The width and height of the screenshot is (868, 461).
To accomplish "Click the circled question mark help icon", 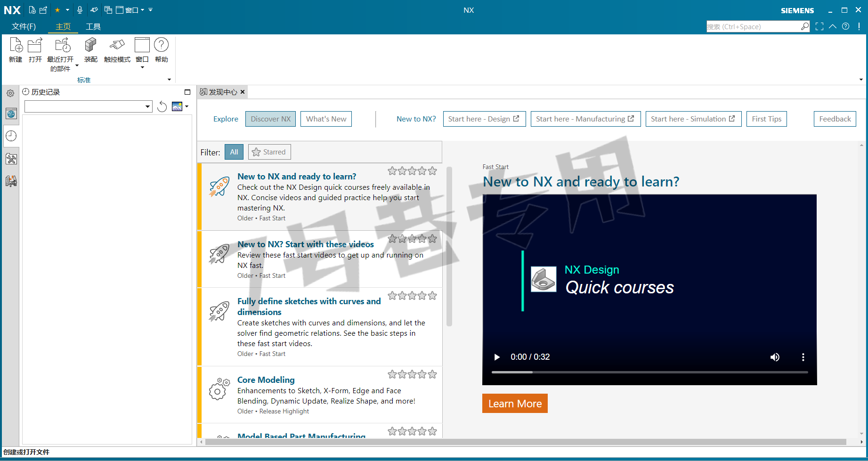I will (846, 26).
